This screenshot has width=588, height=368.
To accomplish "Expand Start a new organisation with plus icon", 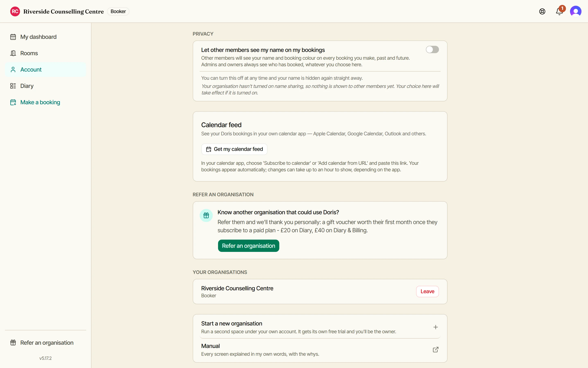I will 435,327.
